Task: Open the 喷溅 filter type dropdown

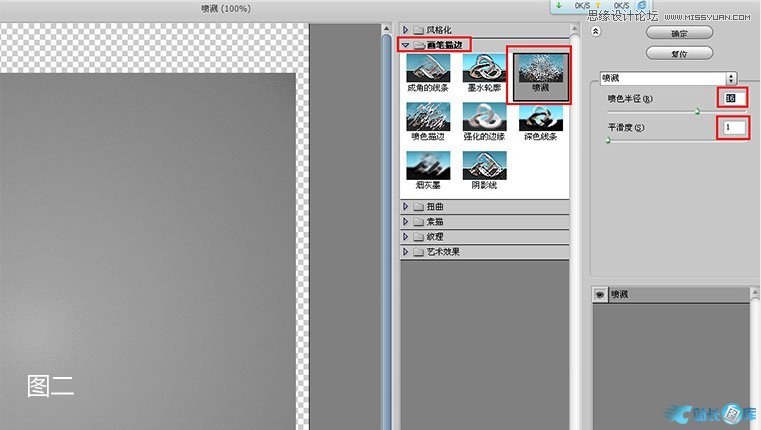Action: 732,77
